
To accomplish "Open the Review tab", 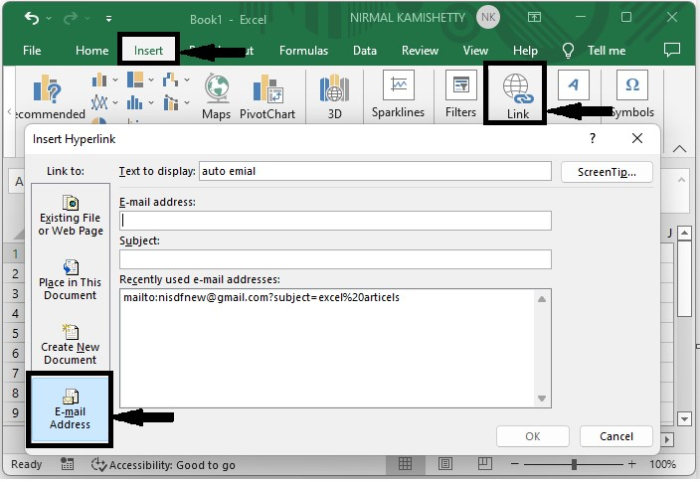I will 420,50.
